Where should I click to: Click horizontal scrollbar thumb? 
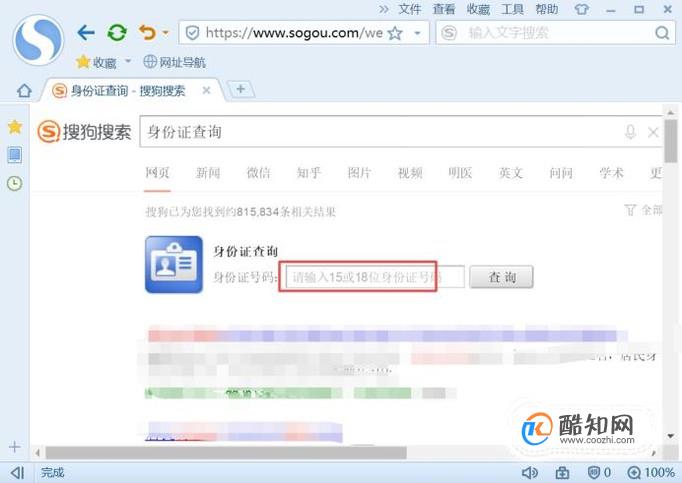tap(226, 453)
